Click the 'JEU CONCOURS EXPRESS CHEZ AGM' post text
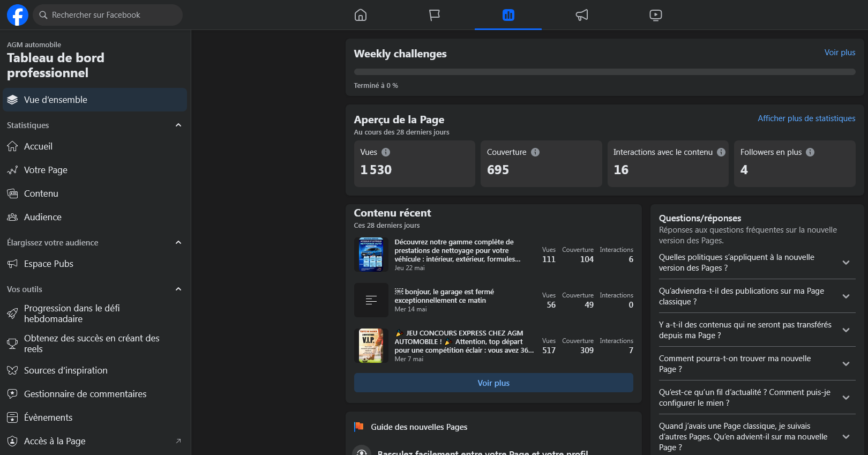868x455 pixels. pos(464,341)
